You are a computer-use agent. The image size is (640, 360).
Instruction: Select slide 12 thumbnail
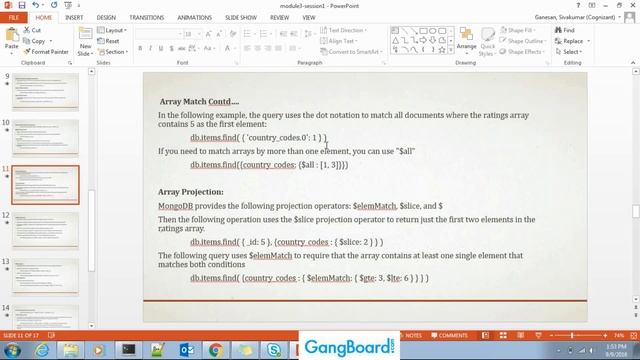click(45, 230)
